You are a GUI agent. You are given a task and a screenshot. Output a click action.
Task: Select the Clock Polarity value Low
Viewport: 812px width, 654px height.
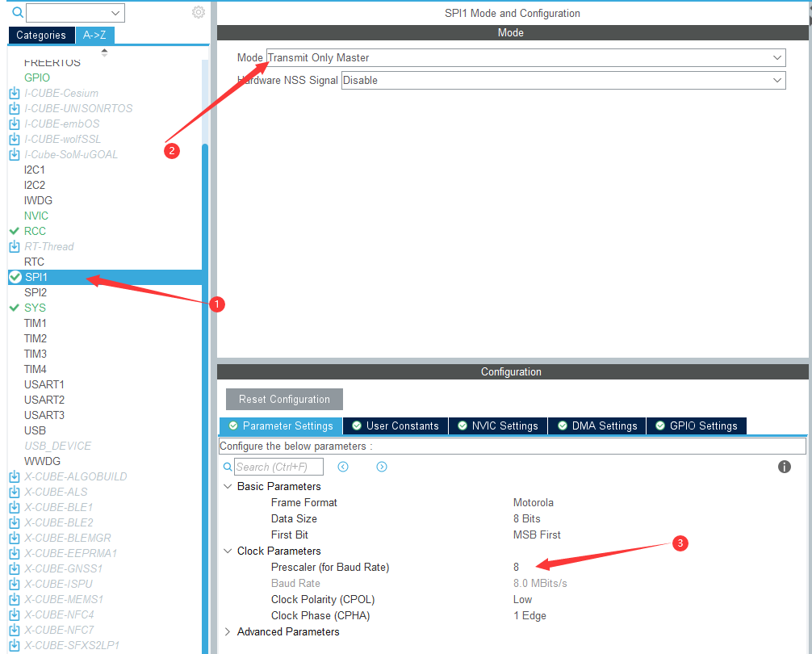point(522,599)
